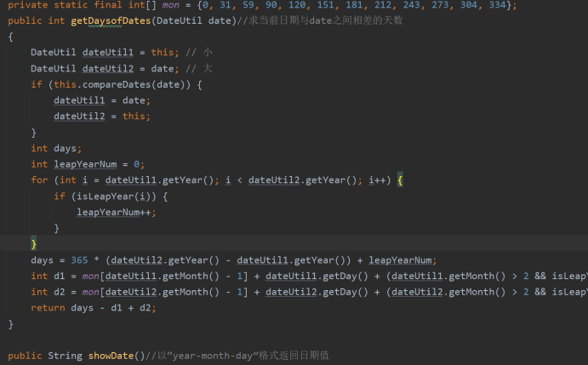
Task: Click the value 59 in mon array
Action: tap(248, 5)
